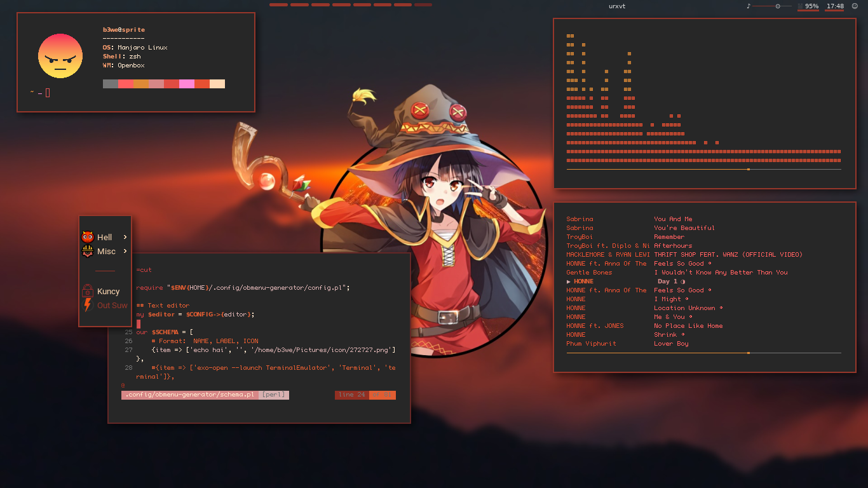Image resolution: width=868 pixels, height=488 pixels.
Task: Click the '# Format: NAME, LABEL, ICON' comment
Action: click(x=205, y=341)
